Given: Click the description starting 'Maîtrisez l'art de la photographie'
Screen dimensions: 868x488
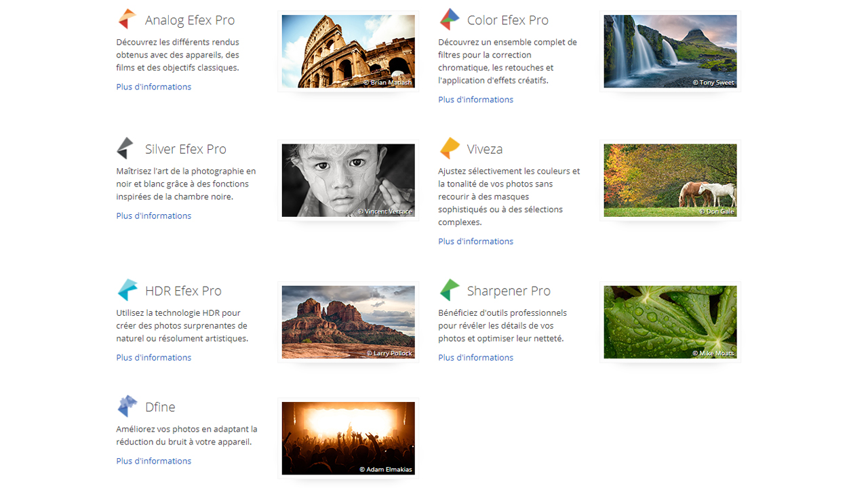Looking at the screenshot, I should pos(186,184).
